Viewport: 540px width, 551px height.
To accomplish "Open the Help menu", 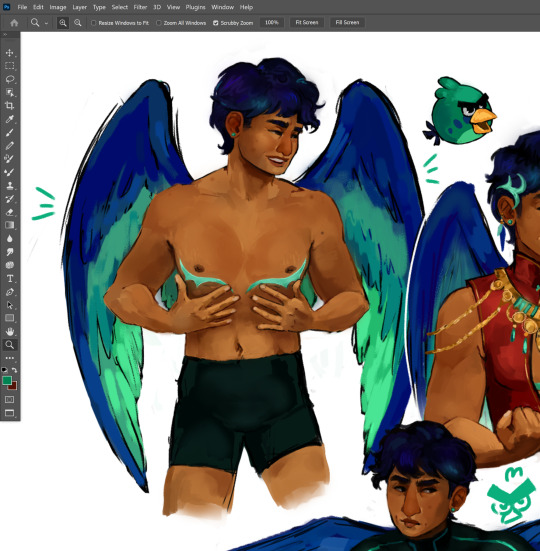I will coord(246,7).
